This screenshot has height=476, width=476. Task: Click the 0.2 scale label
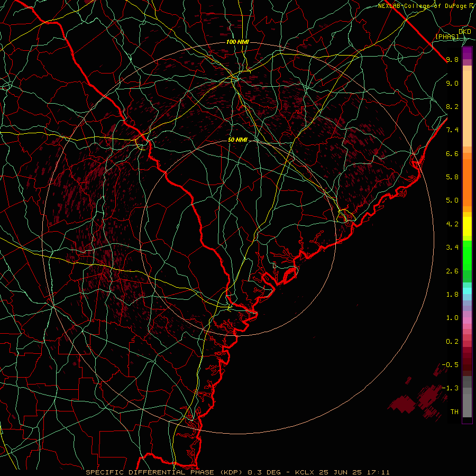(452, 342)
